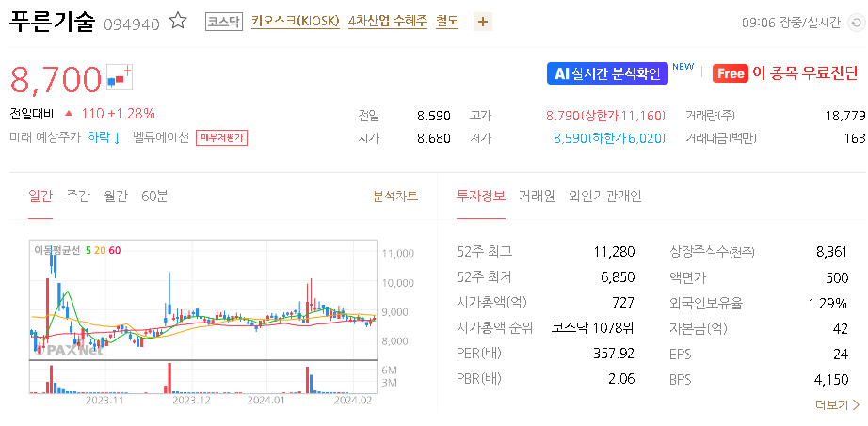Click the 시가 value 8,680

(x=434, y=138)
